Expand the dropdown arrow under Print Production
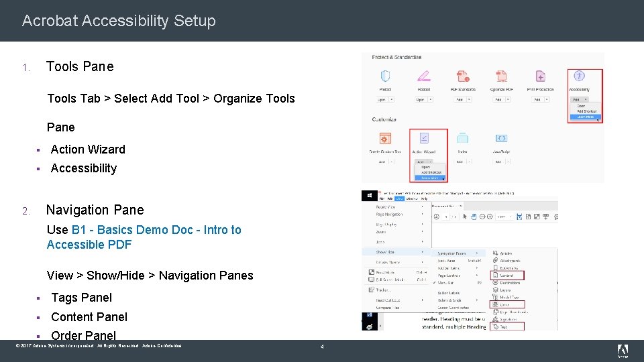 (547, 100)
